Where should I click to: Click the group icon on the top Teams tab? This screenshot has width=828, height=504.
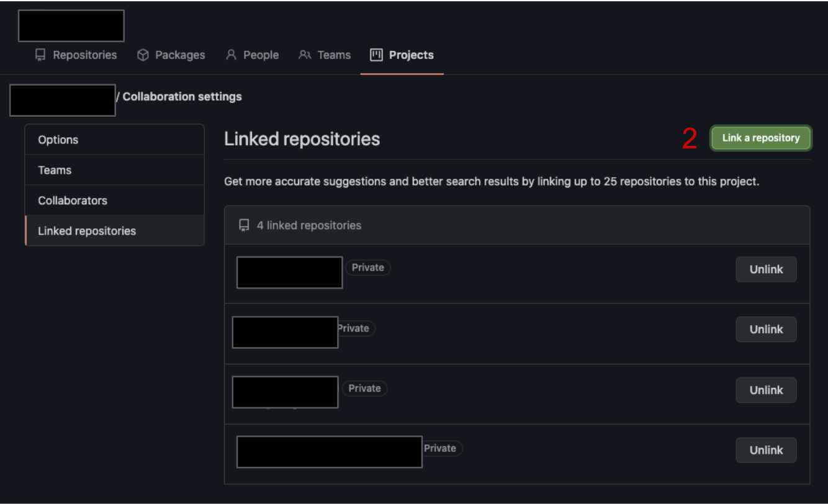tap(305, 55)
